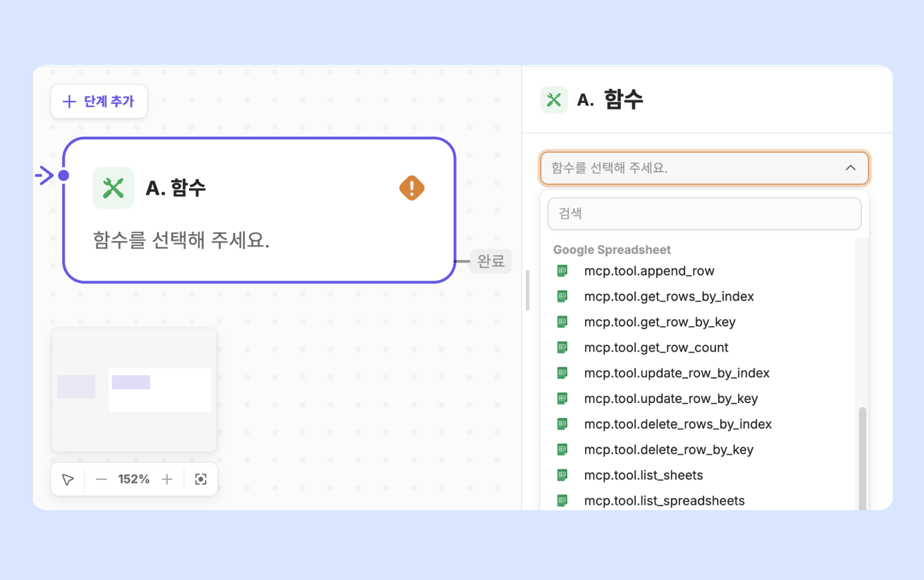This screenshot has width=924, height=580.
Task: Choose mcp.tool.get_rows_by_index from list
Action: (669, 297)
